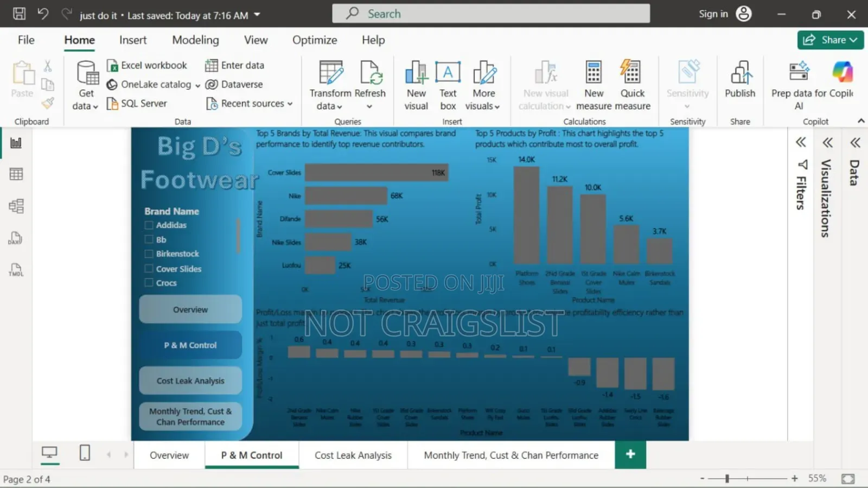Viewport: 868px width, 488px height.
Task: Undo the last action
Action: pos(43,14)
